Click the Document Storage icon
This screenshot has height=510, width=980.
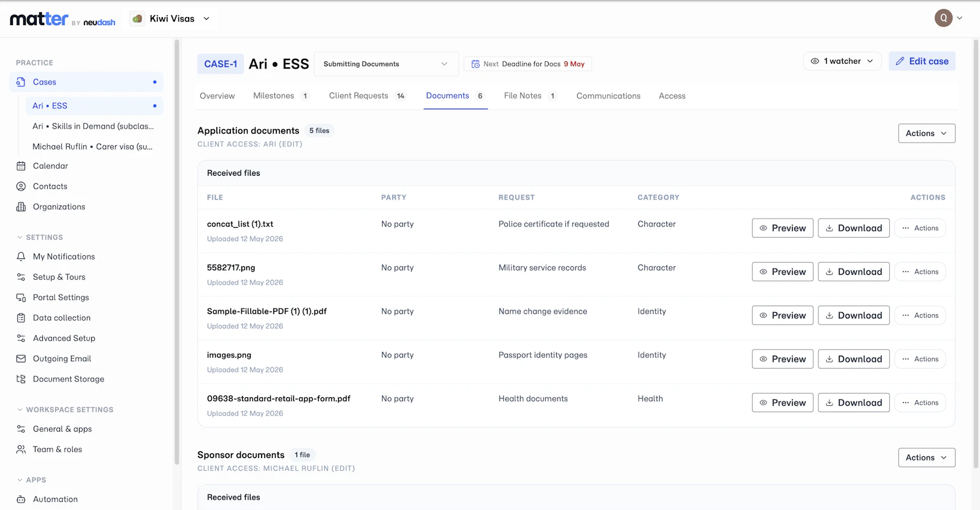click(x=21, y=379)
